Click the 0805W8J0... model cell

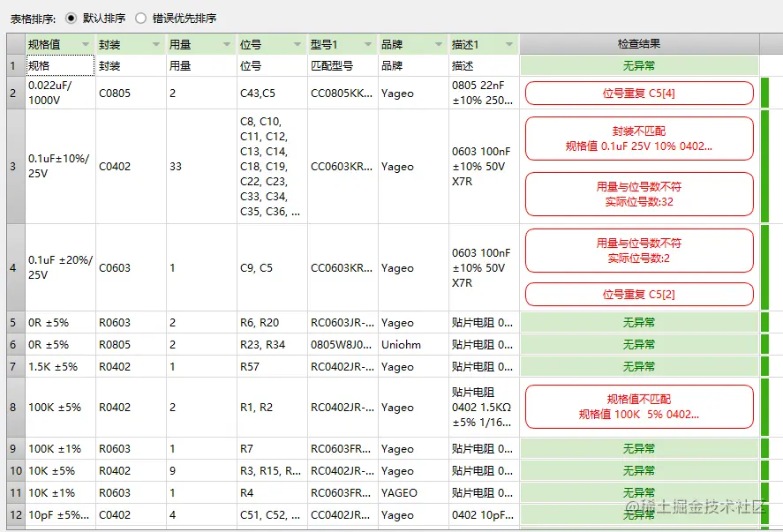tap(343, 344)
